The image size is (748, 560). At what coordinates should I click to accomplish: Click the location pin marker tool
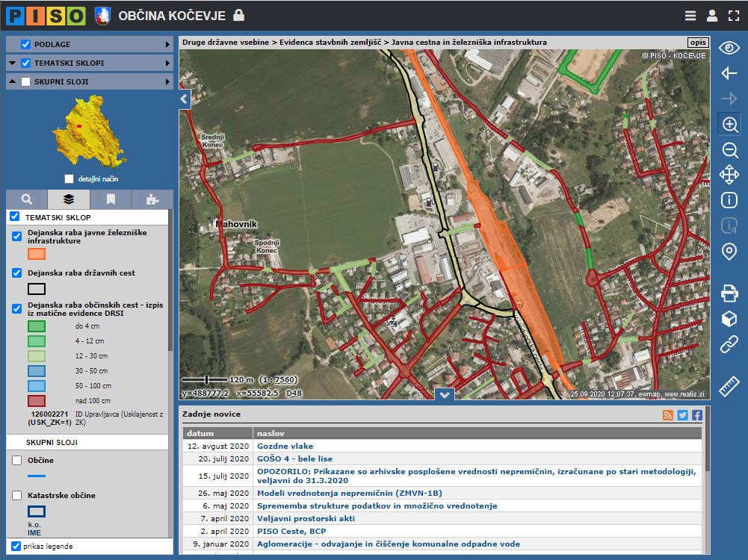point(729,251)
